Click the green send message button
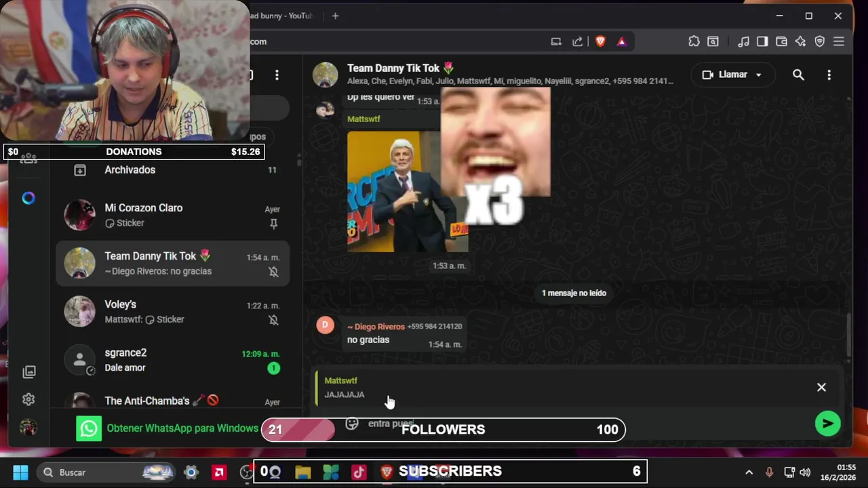 (x=827, y=424)
